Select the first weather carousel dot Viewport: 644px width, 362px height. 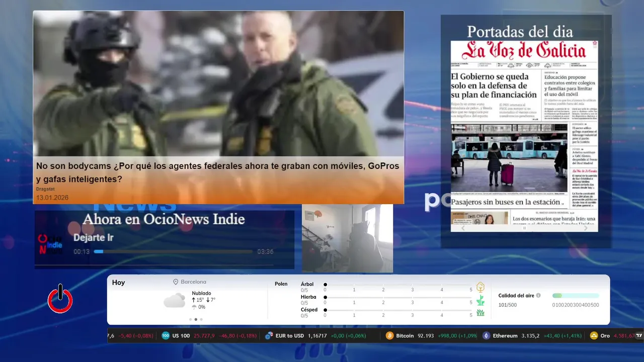190,319
